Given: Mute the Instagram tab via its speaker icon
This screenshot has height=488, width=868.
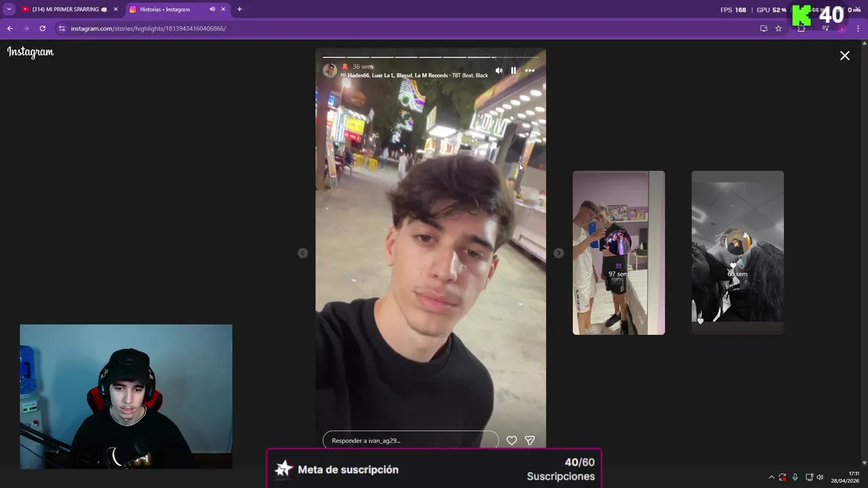Looking at the screenshot, I should [x=212, y=9].
